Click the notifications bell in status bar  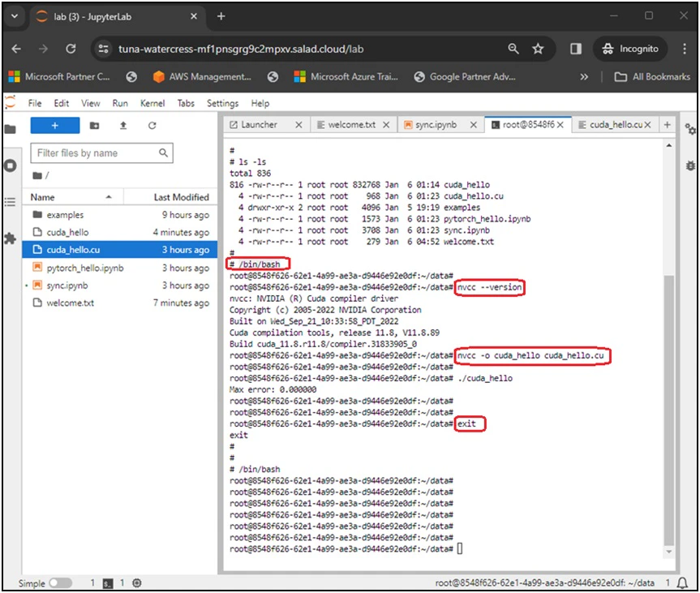684,582
